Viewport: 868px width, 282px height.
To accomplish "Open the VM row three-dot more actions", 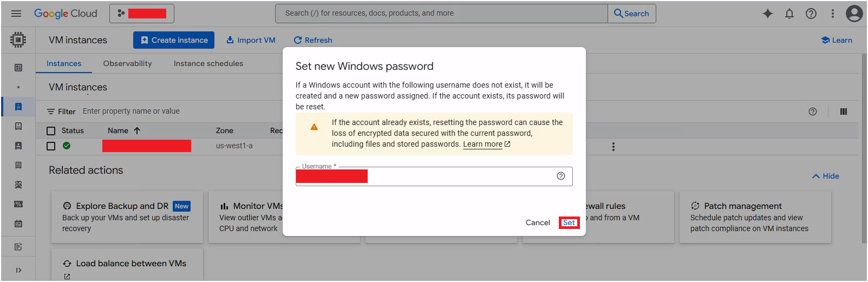I will (613, 147).
